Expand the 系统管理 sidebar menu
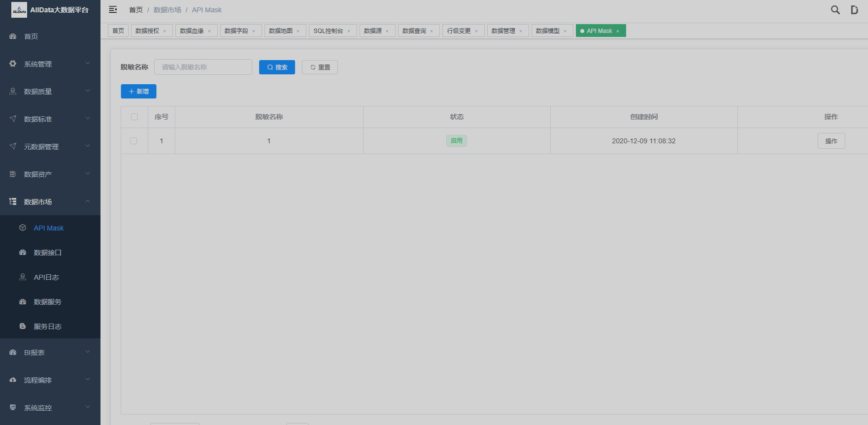Screen dimensions: 868x425 50,64
